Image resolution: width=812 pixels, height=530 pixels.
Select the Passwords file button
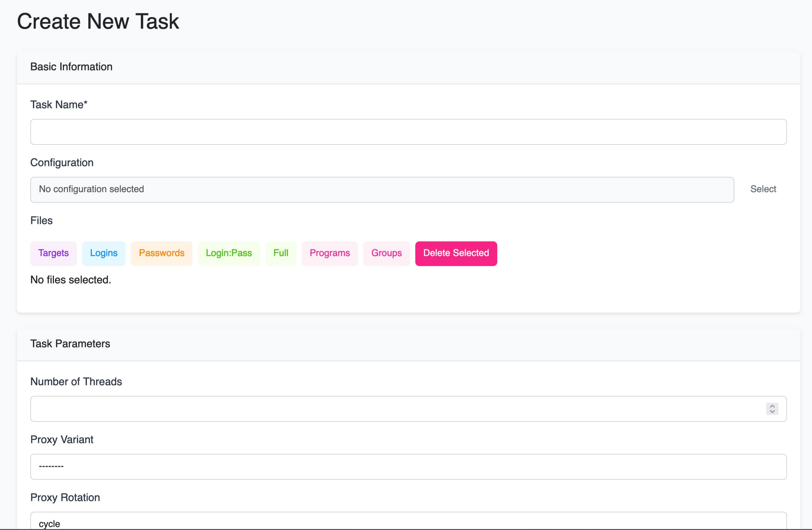point(162,253)
